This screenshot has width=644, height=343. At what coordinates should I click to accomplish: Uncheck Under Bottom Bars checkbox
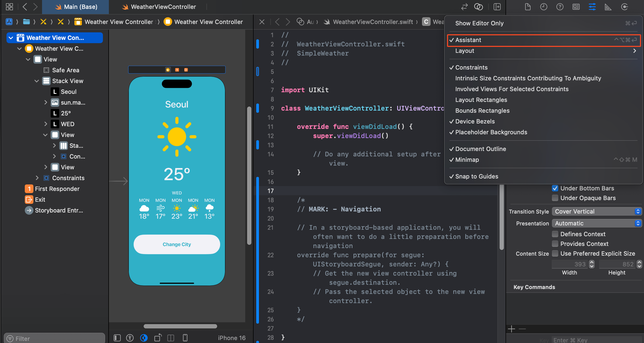click(x=555, y=188)
